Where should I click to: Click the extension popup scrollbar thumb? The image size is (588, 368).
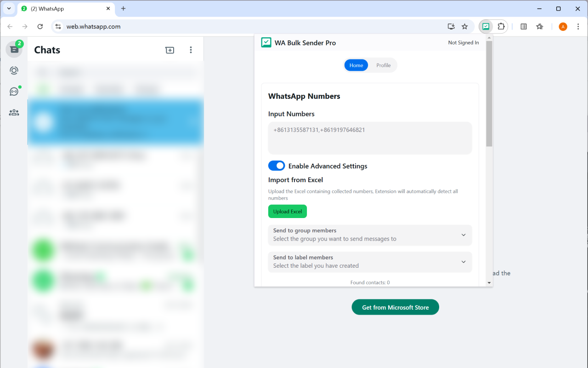click(x=489, y=94)
